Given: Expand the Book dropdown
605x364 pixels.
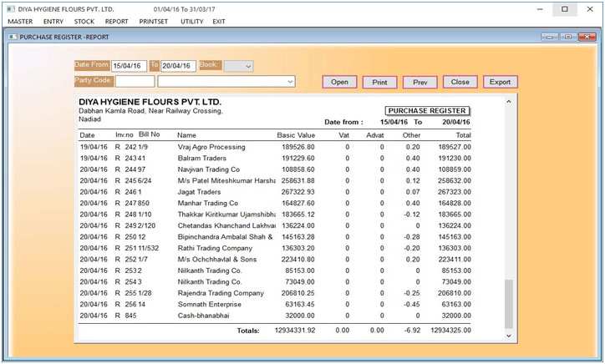Looking at the screenshot, I should tap(248, 66).
